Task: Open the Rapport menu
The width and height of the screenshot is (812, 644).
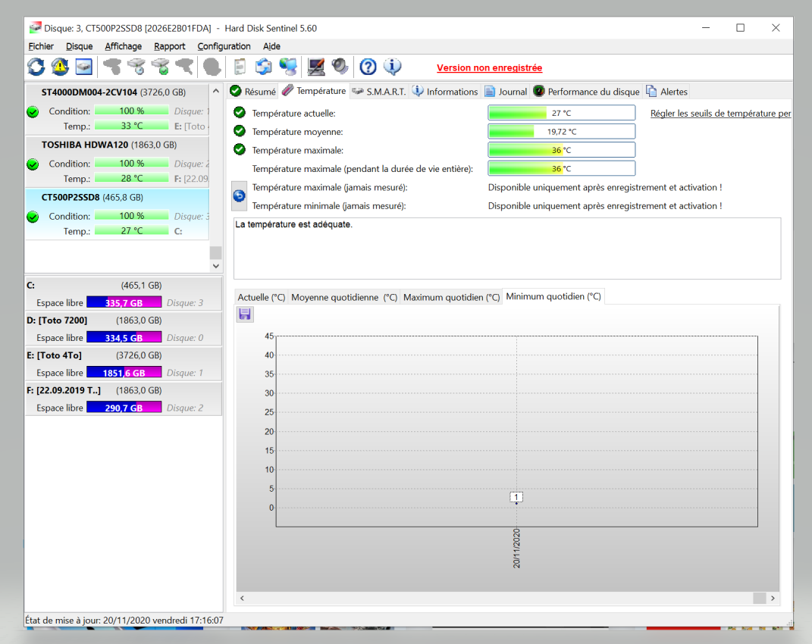Action: pyautogui.click(x=169, y=46)
